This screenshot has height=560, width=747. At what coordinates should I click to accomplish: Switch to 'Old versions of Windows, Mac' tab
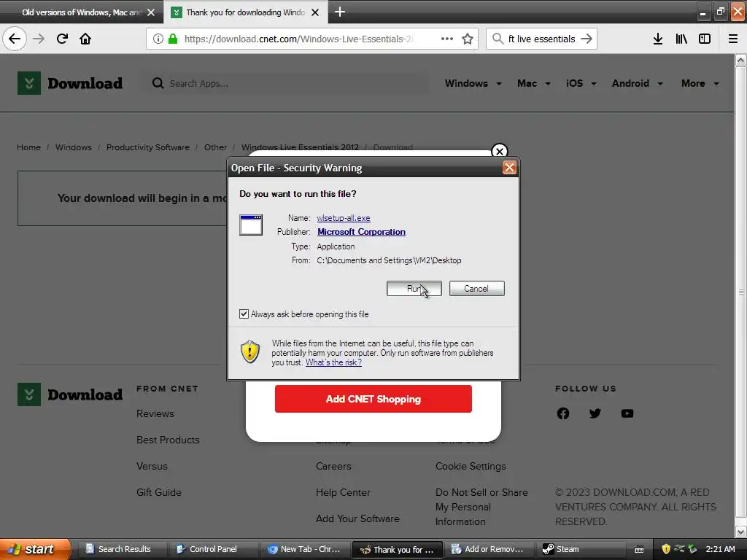pyautogui.click(x=82, y=12)
